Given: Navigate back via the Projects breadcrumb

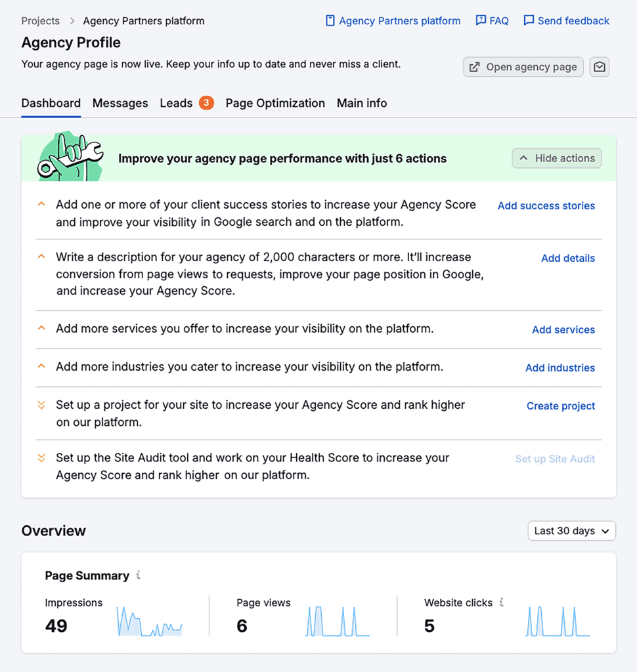Looking at the screenshot, I should tap(40, 20).
